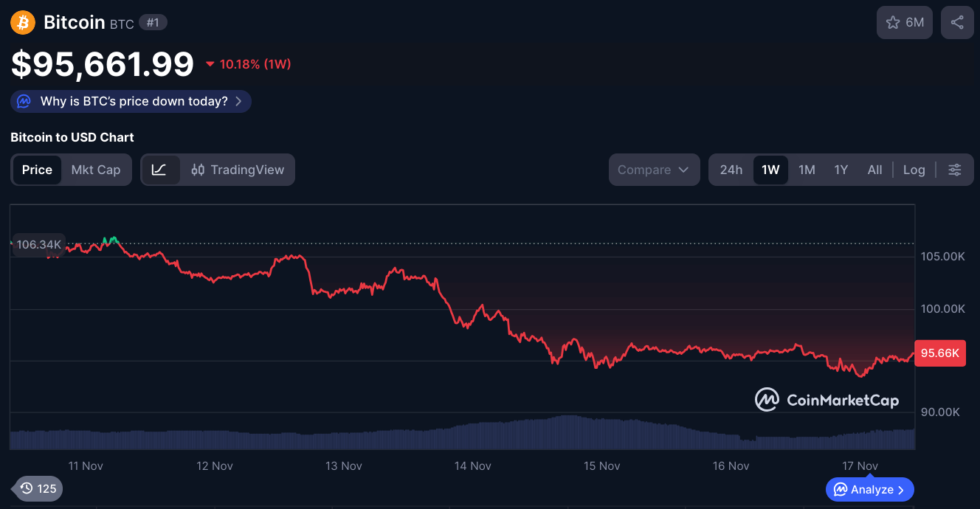This screenshot has height=509, width=980.
Task: Click the share icon at top right
Action: (x=957, y=22)
